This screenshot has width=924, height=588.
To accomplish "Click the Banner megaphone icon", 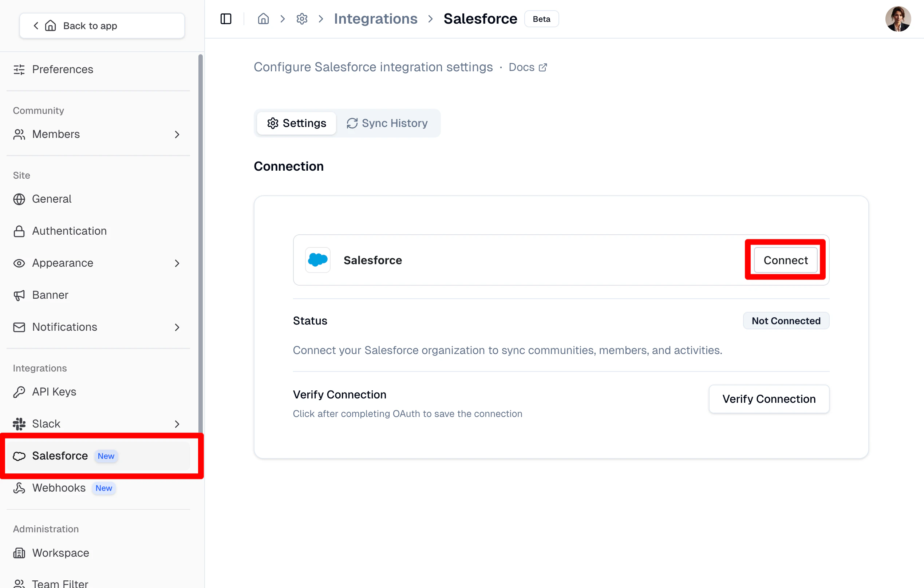I will point(19,295).
